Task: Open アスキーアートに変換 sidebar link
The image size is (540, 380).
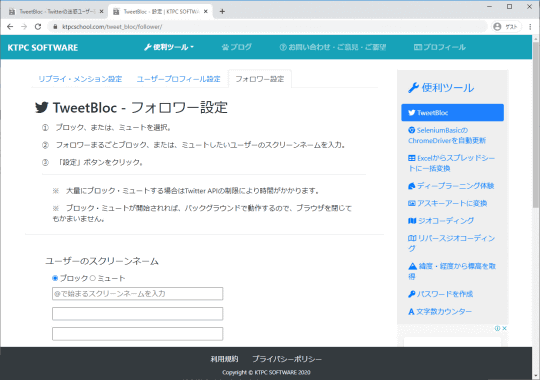Action: (447, 203)
